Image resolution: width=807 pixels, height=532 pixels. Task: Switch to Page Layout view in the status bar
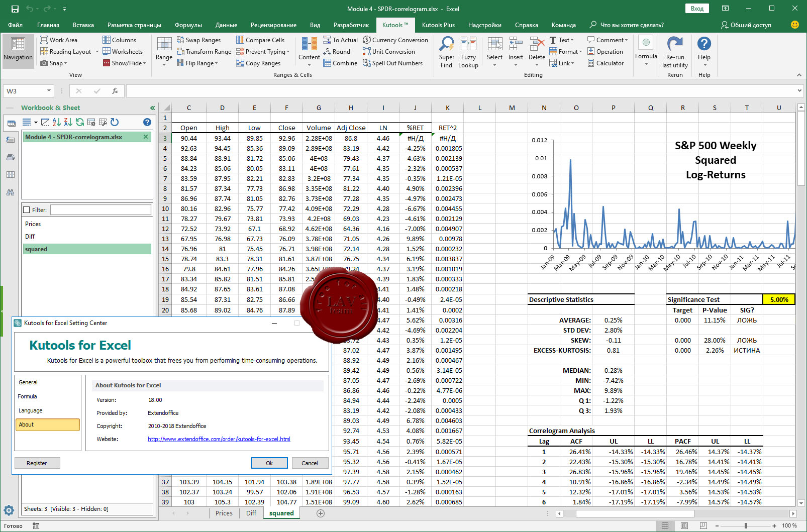coord(684,525)
